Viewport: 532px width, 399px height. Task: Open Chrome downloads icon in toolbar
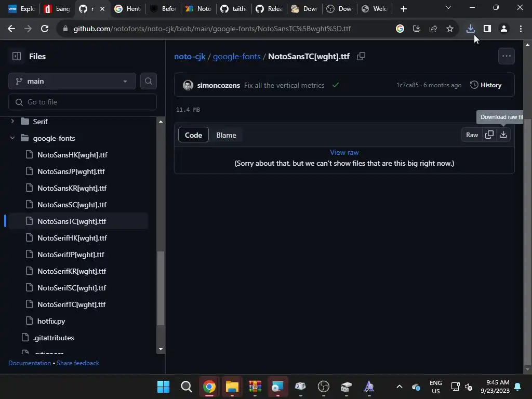pyautogui.click(x=470, y=29)
